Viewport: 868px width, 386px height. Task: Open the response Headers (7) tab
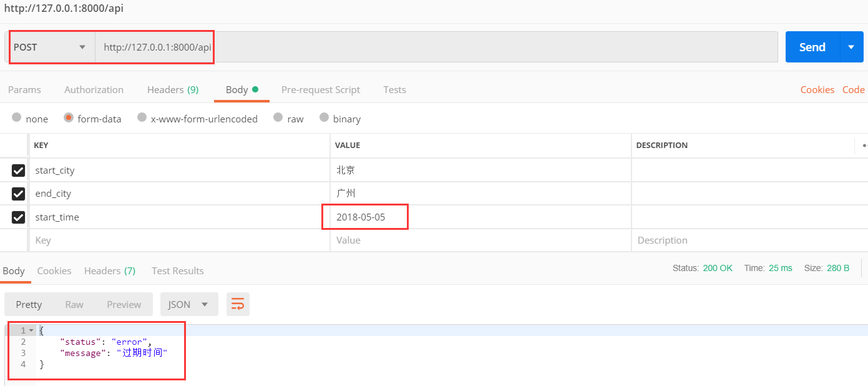pos(110,270)
